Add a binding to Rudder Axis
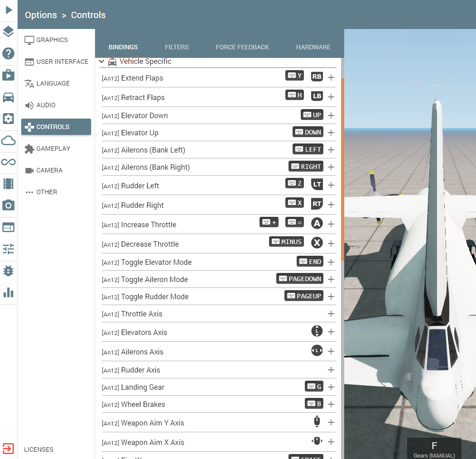 [331, 370]
